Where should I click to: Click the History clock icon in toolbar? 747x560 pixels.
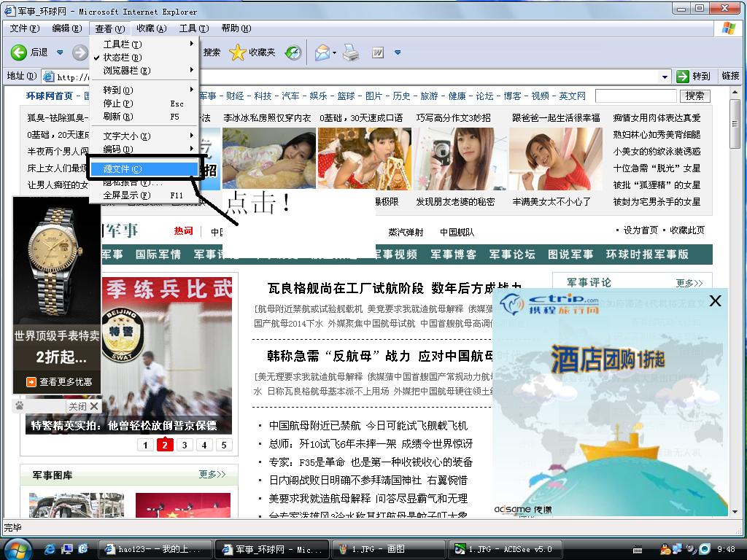pyautogui.click(x=293, y=52)
